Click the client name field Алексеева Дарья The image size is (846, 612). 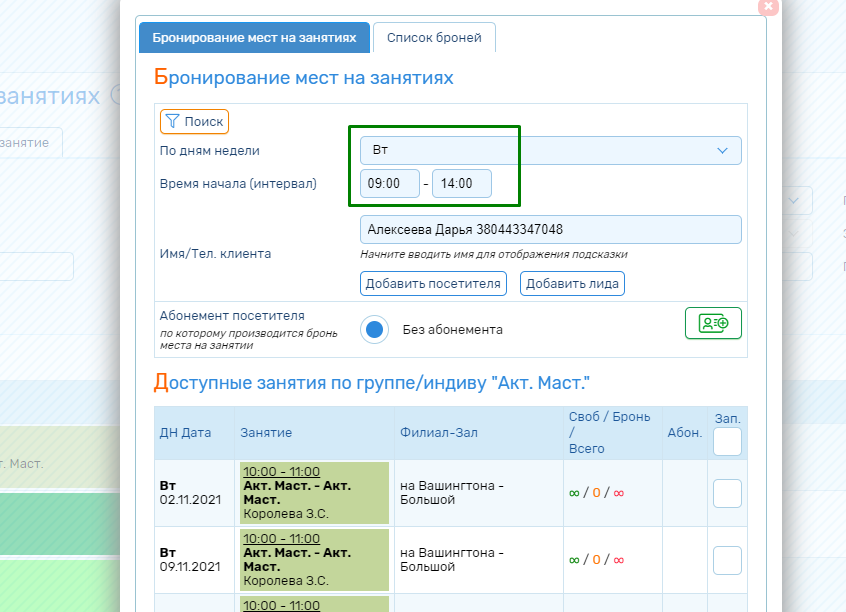551,230
